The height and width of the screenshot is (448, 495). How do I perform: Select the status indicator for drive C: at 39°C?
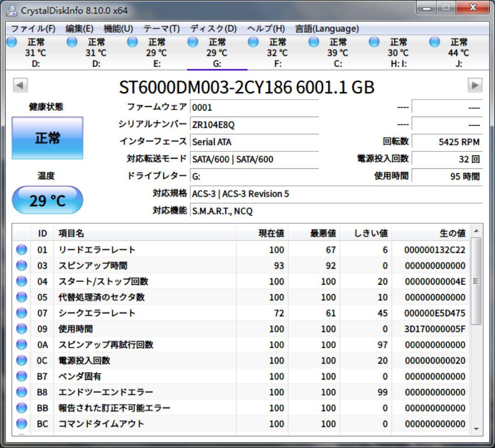(x=314, y=42)
